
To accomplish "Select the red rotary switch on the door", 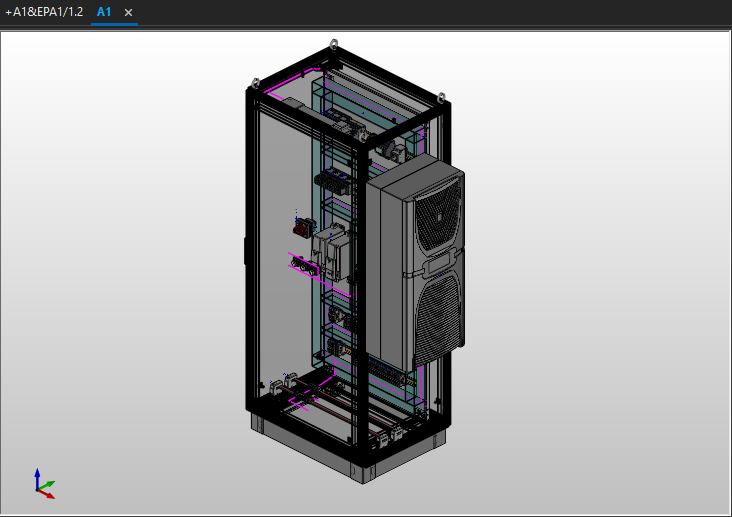I will tap(304, 227).
